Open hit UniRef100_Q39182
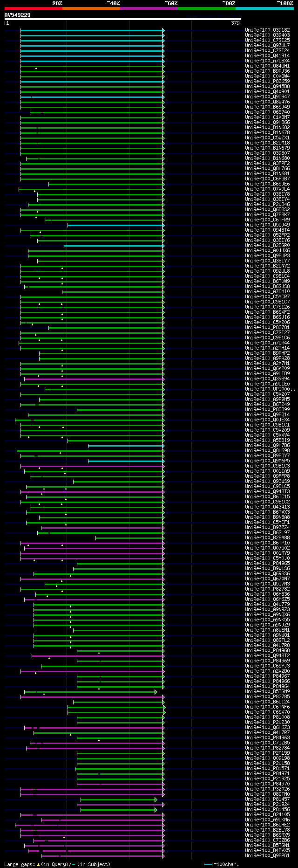The height and width of the screenshot is (868, 298). click(x=267, y=30)
